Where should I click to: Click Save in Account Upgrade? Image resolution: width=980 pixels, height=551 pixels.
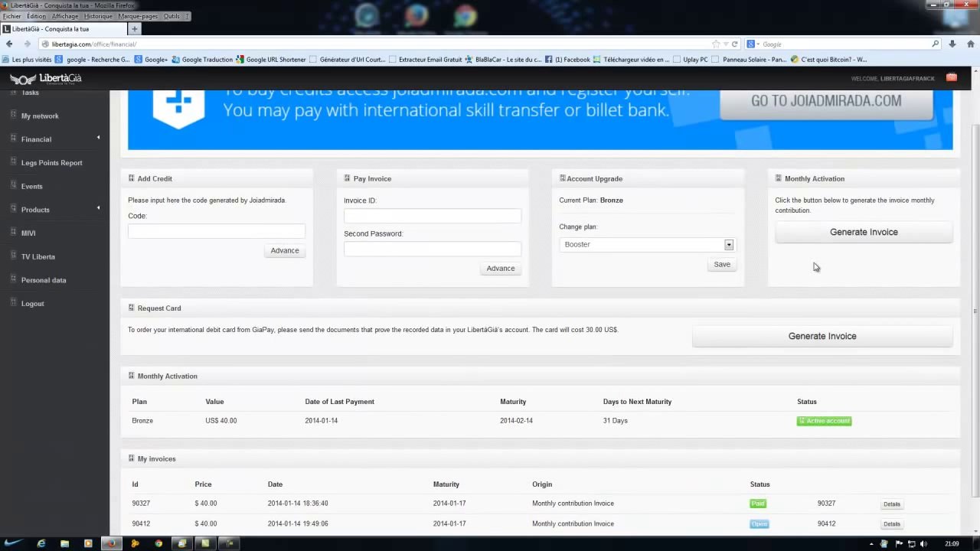[x=722, y=264]
